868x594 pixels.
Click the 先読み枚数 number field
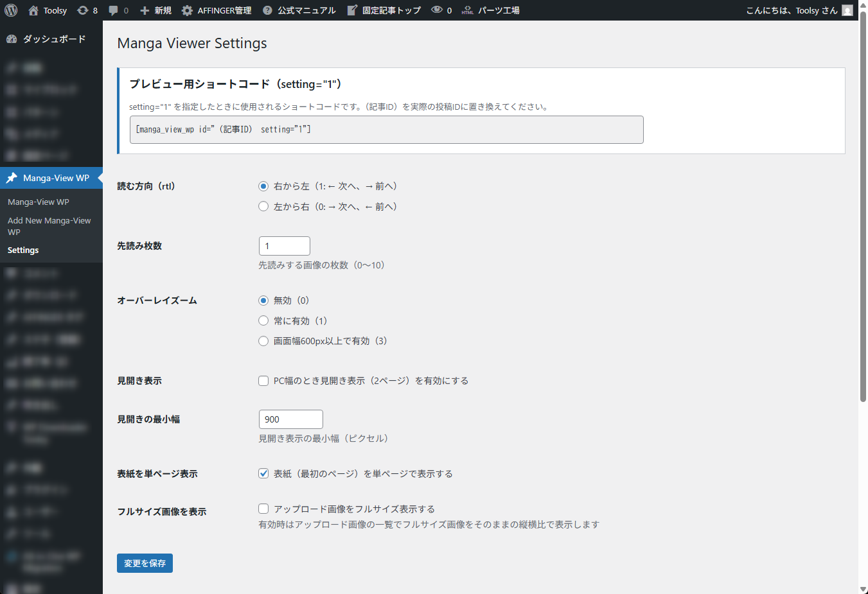284,246
